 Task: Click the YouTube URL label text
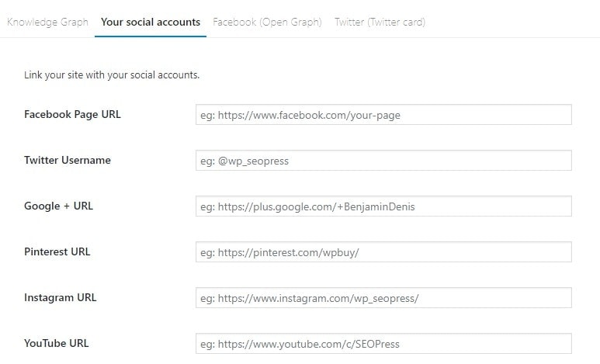pos(57,343)
